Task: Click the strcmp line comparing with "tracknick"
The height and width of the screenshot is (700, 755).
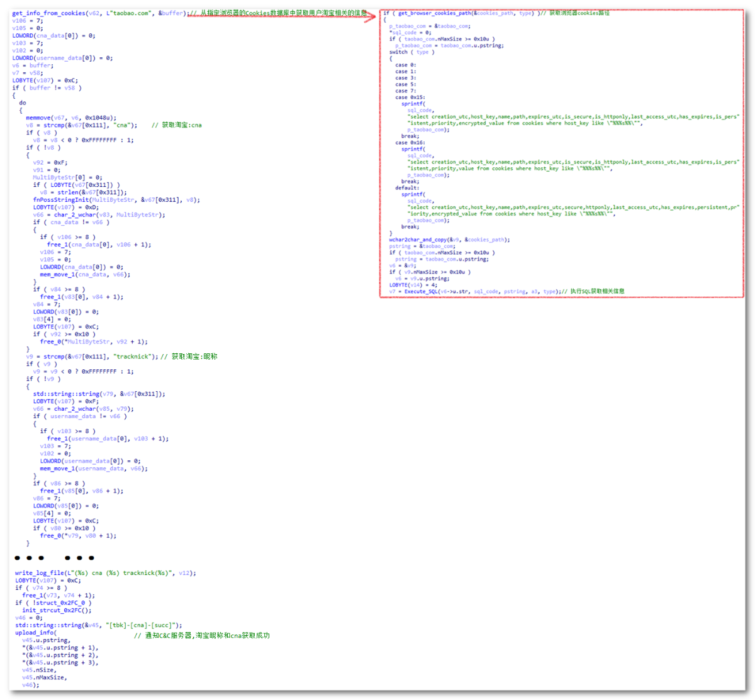Action: click(91, 357)
